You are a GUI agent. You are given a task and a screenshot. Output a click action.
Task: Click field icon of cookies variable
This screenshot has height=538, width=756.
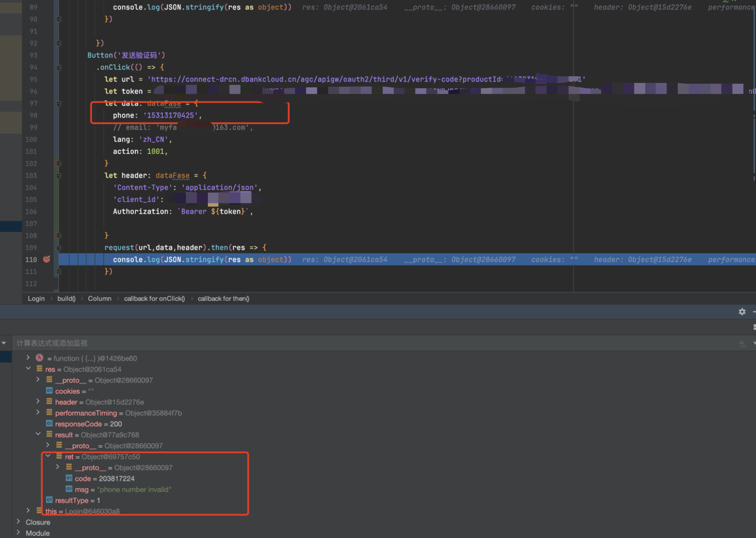pyautogui.click(x=49, y=391)
